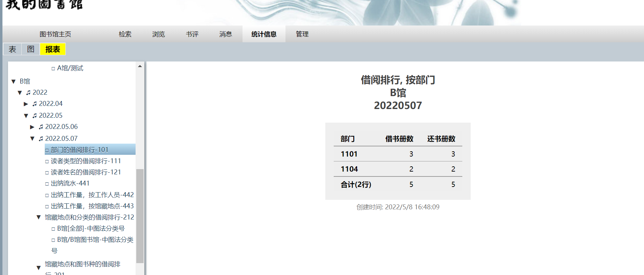Image resolution: width=644 pixels, height=275 pixels.
Task: Click the 还书册数 column header
Action: [441, 139]
